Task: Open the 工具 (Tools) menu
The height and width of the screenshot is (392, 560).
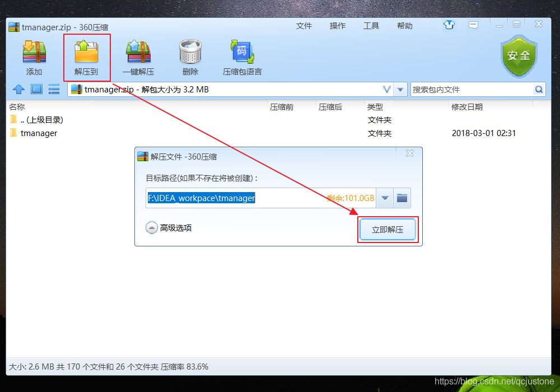Action: tap(371, 25)
